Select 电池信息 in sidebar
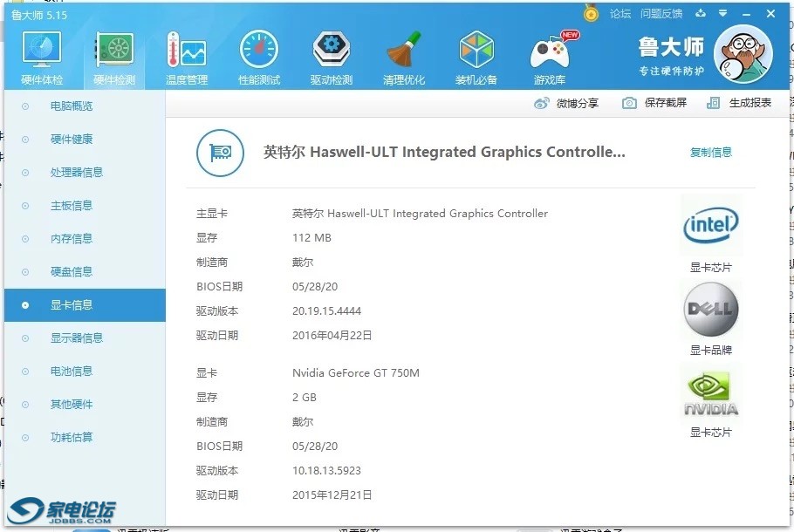Image resolution: width=794 pixels, height=532 pixels. [x=85, y=372]
